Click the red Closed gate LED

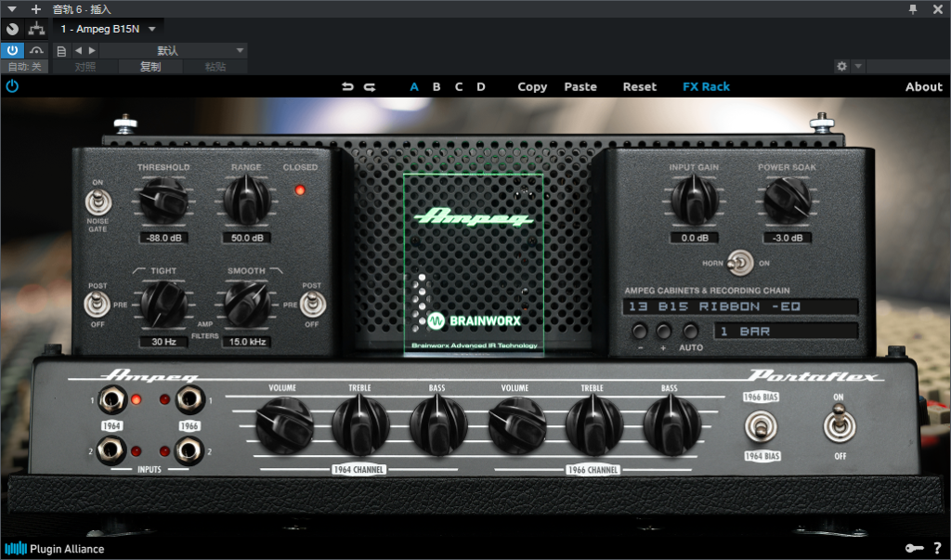pyautogui.click(x=300, y=190)
